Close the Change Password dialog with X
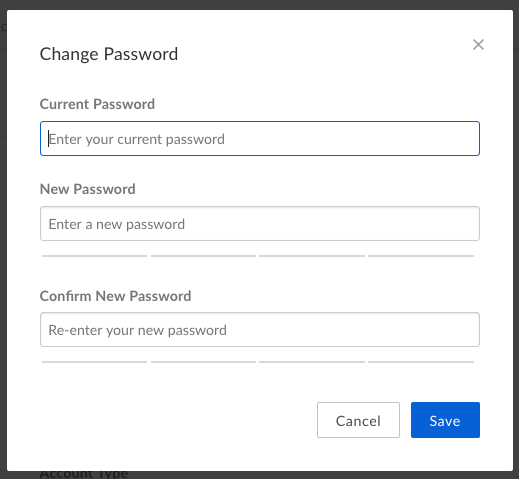Viewport: 519px width, 479px height. [x=478, y=44]
